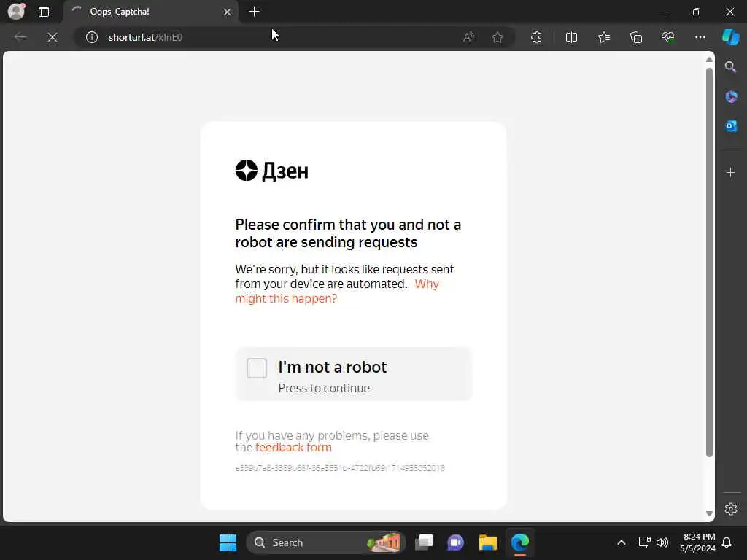Customize sidebar with plus icon
Screen dimensions: 747x560
(731, 172)
